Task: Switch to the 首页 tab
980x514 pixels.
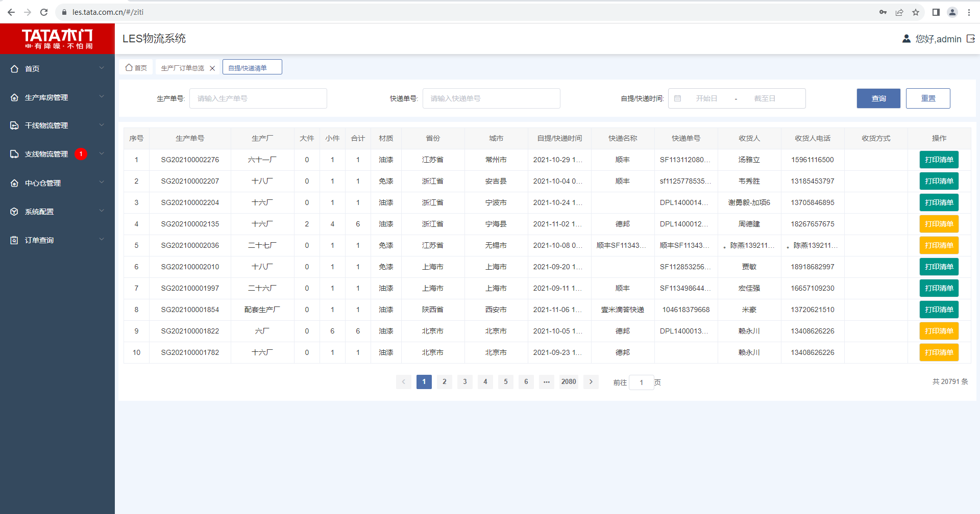Action: point(136,67)
